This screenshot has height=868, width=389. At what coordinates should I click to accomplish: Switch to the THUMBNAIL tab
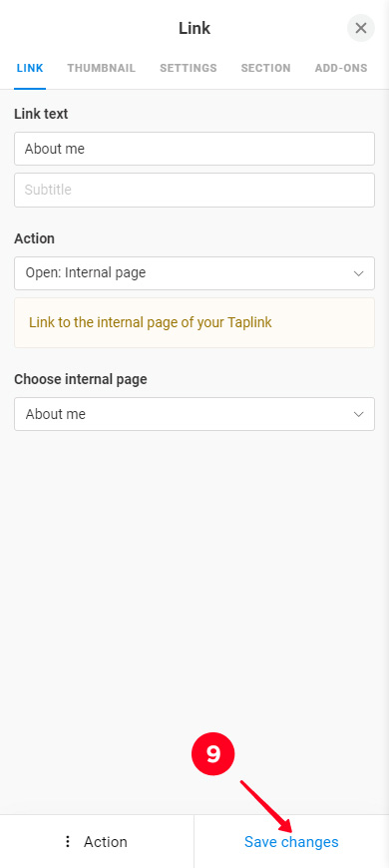pos(102,68)
